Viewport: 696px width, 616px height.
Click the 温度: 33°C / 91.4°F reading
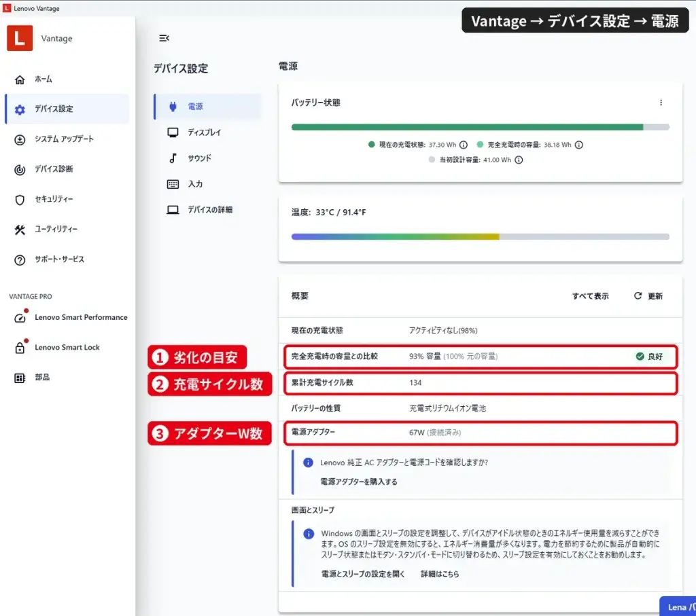tap(328, 213)
